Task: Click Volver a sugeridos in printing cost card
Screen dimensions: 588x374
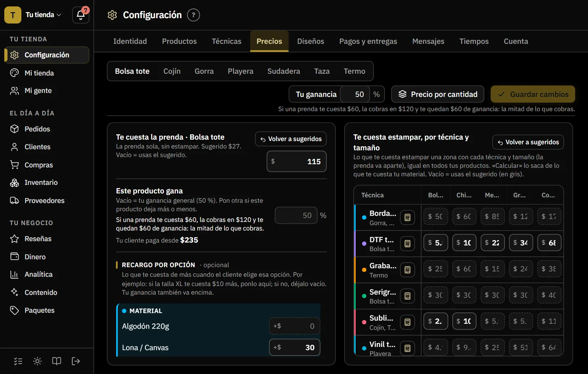Action: coord(528,142)
